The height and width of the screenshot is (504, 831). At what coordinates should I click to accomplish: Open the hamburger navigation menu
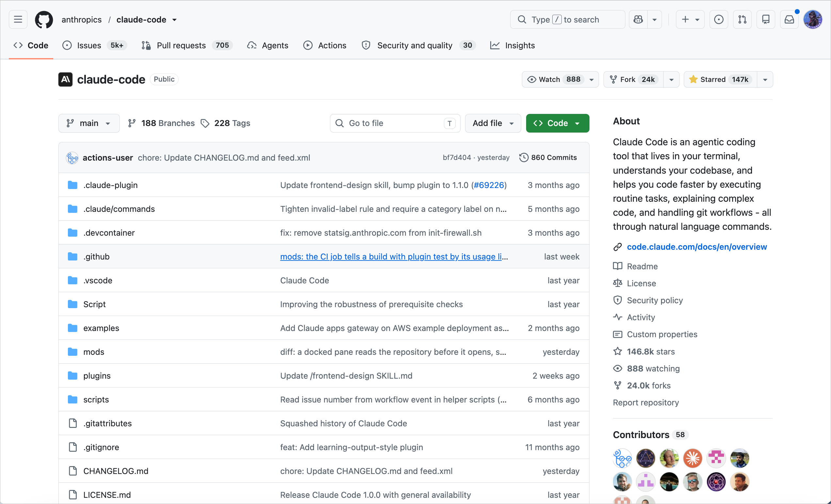pyautogui.click(x=18, y=20)
